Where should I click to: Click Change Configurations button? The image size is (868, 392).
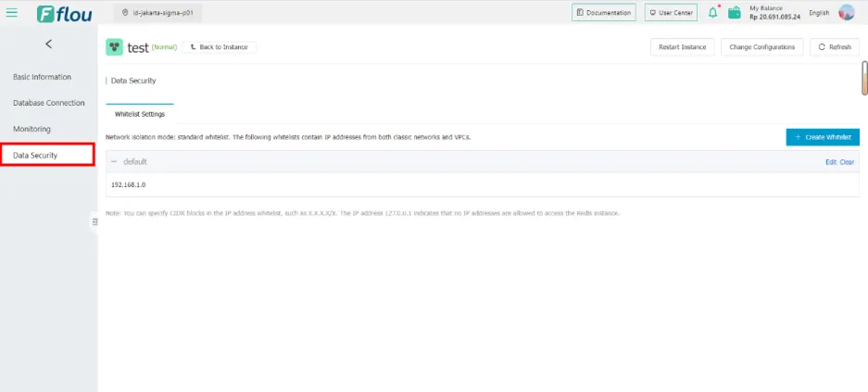pos(761,47)
